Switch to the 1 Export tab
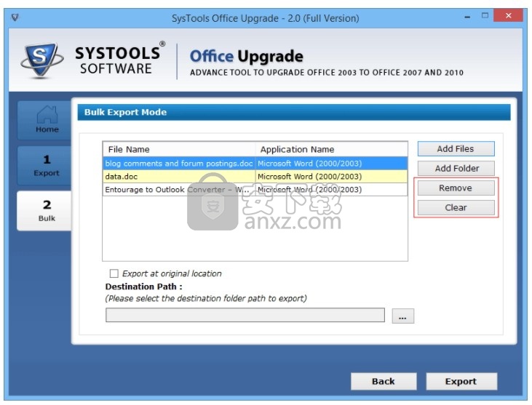The width and height of the screenshot is (532, 405). coord(45,166)
